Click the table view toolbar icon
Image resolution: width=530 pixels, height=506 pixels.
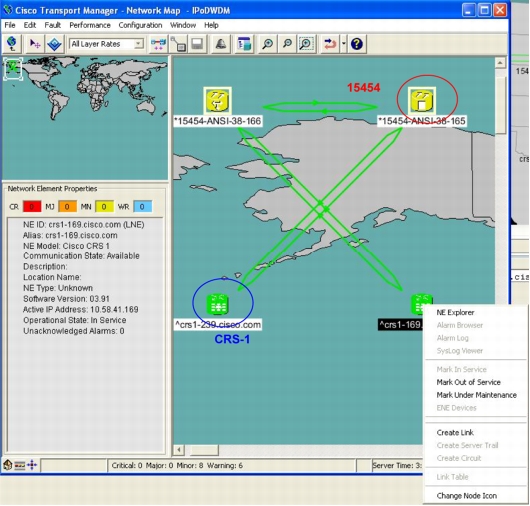(x=244, y=44)
